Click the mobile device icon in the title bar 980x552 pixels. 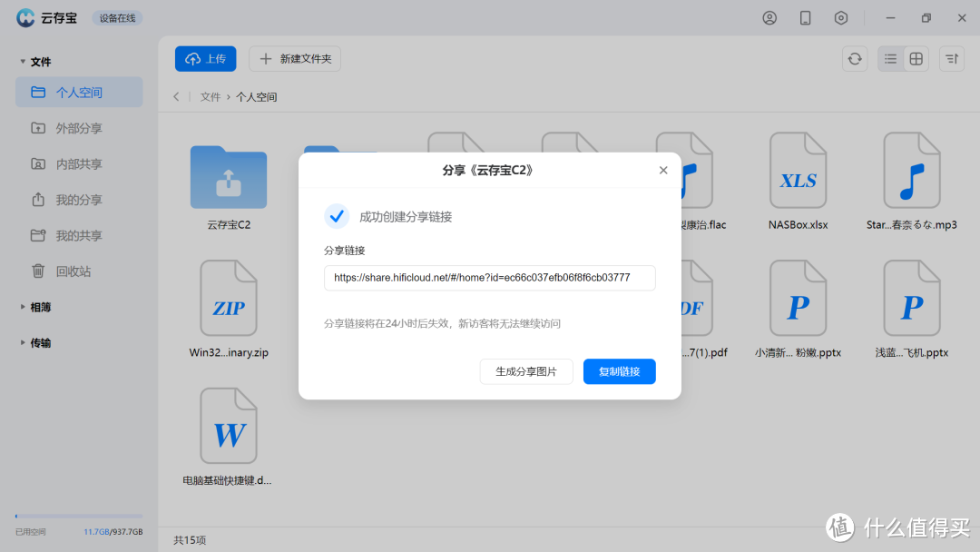click(x=805, y=16)
